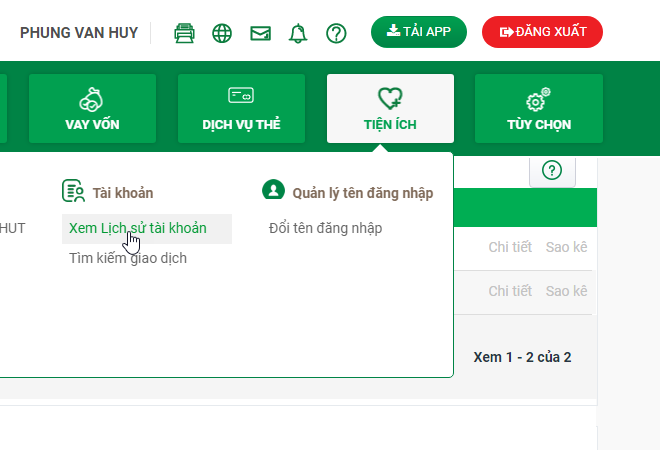
Task: Open Sao kê link in first row
Action: pos(567,247)
